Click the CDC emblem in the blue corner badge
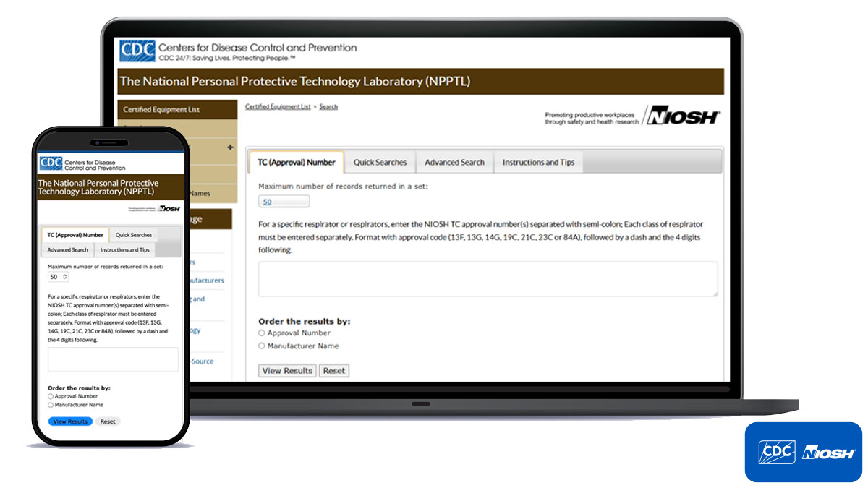The image size is (868, 488). (x=776, y=453)
